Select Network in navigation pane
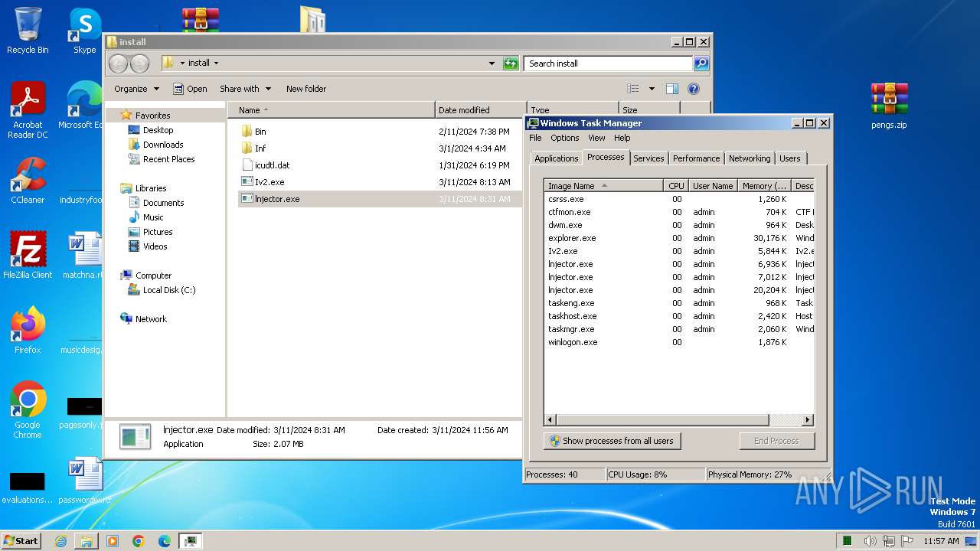Viewport: 980px width, 551px height. tap(151, 319)
